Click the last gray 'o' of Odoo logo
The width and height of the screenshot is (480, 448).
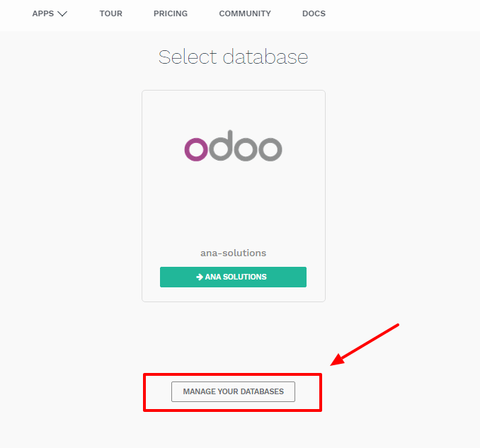tap(270, 149)
